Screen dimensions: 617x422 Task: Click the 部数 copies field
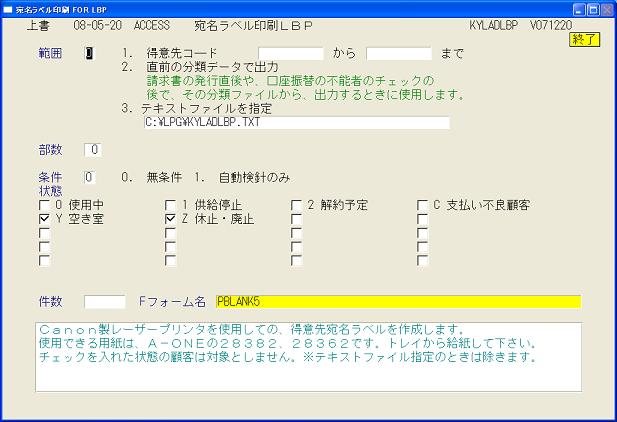point(92,150)
